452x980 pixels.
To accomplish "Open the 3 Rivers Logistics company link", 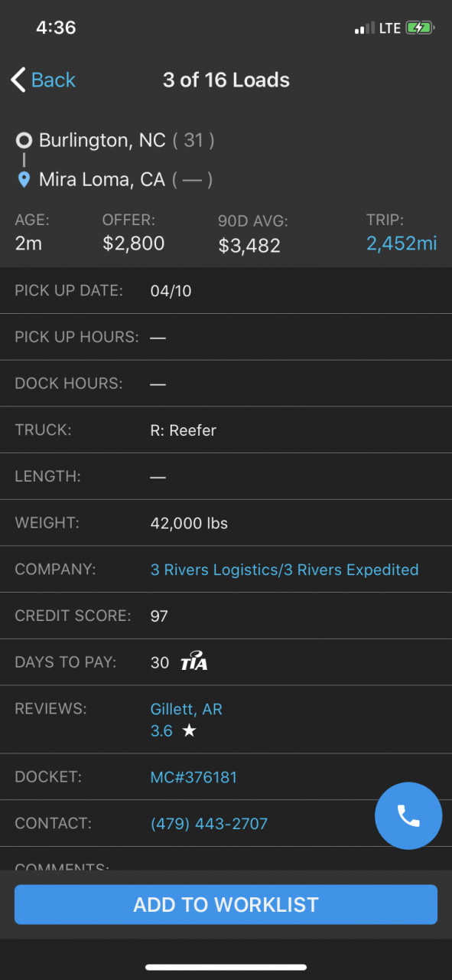I will point(285,570).
